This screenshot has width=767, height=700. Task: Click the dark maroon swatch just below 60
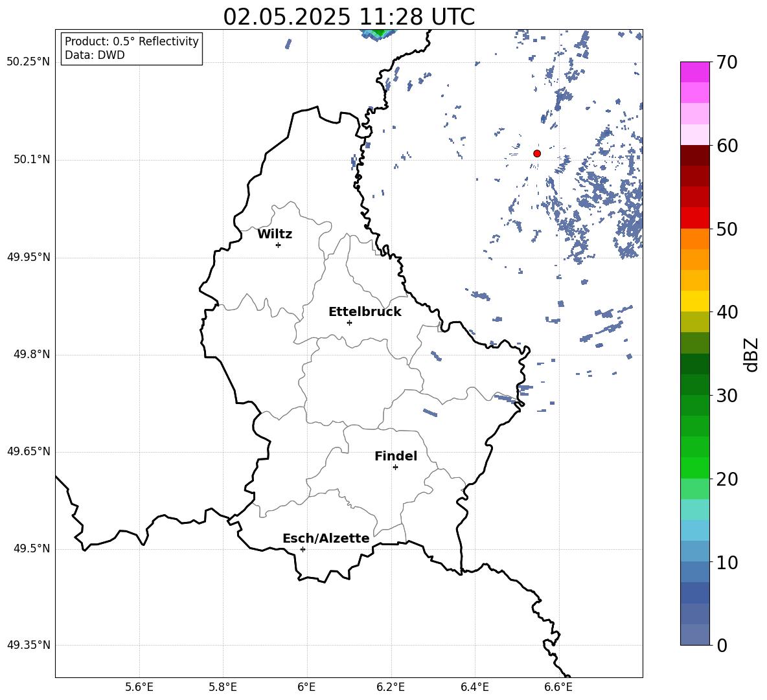(x=694, y=155)
